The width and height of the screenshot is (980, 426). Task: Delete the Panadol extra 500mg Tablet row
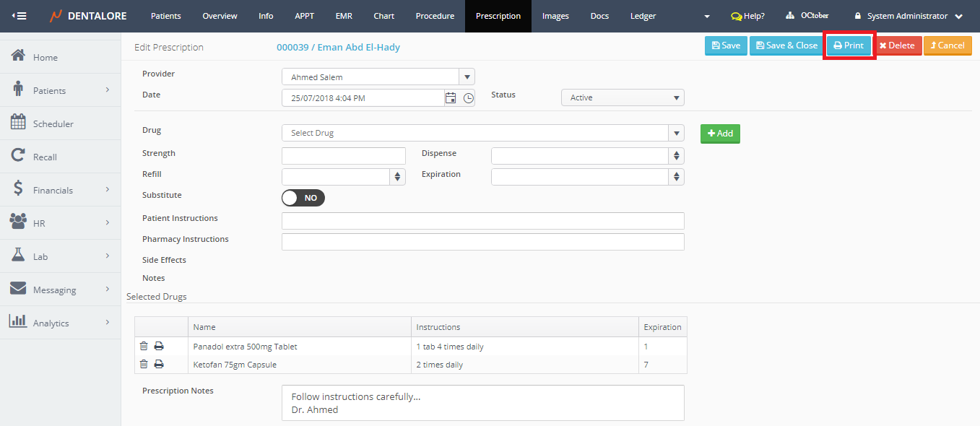coord(144,347)
